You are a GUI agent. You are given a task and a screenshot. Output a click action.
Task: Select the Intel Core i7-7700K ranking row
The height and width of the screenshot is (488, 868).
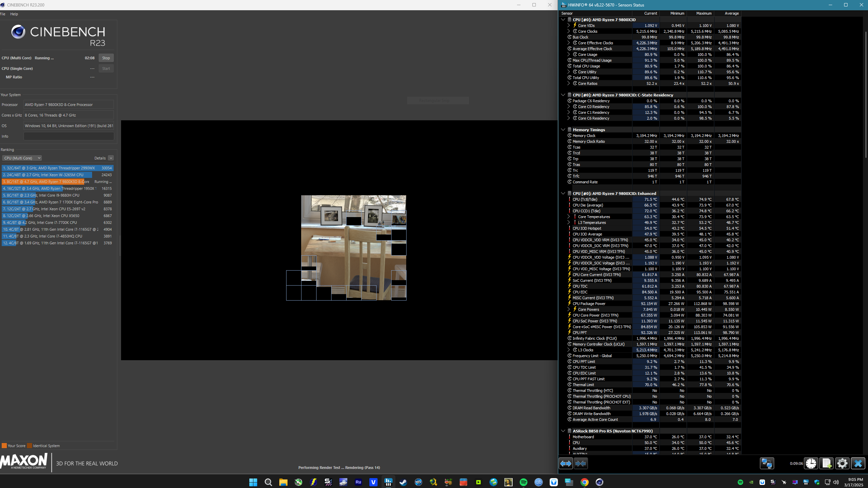coord(57,223)
